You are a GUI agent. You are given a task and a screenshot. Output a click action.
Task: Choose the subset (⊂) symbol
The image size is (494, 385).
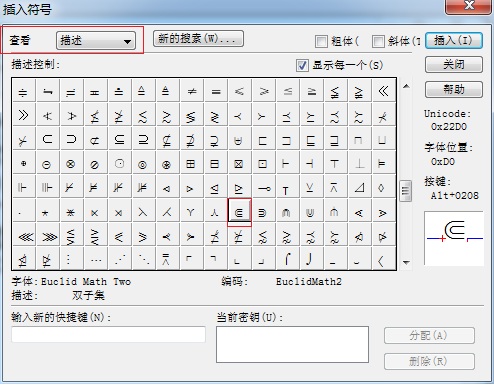click(x=47, y=139)
